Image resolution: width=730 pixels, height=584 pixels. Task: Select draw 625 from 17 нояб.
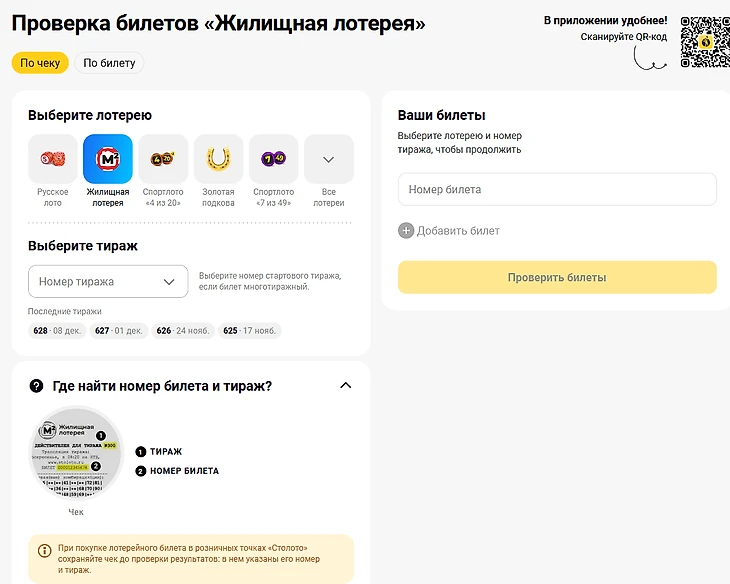[x=250, y=331]
